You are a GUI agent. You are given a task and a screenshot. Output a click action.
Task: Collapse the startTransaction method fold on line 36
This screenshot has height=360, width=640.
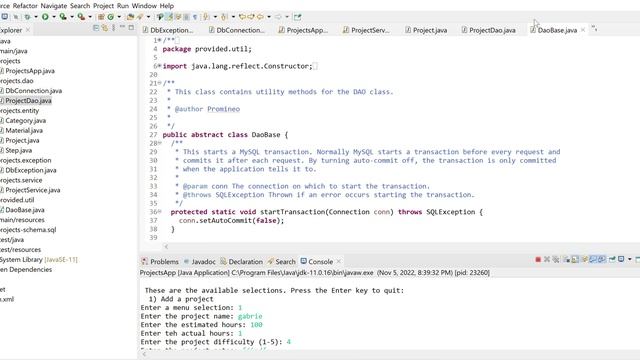tap(160, 211)
